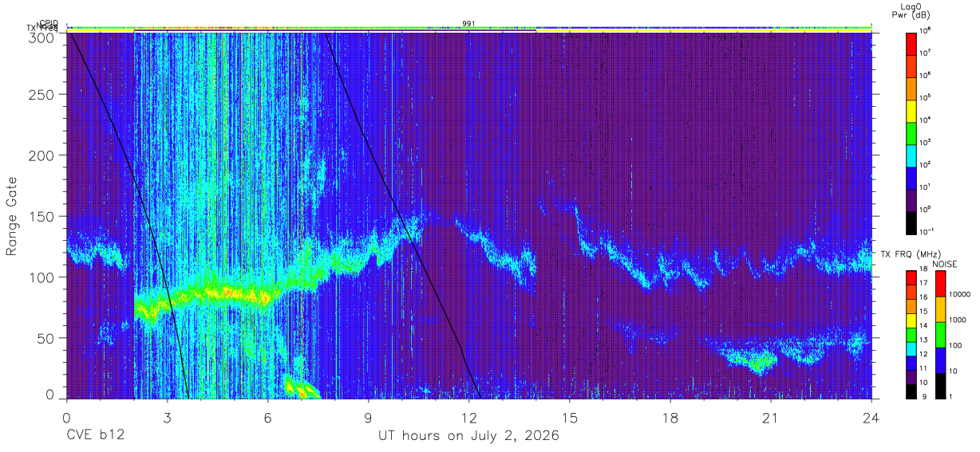980x452 pixels.
Task: Click the 'Range Gate' y-axis label
Action: (12, 216)
